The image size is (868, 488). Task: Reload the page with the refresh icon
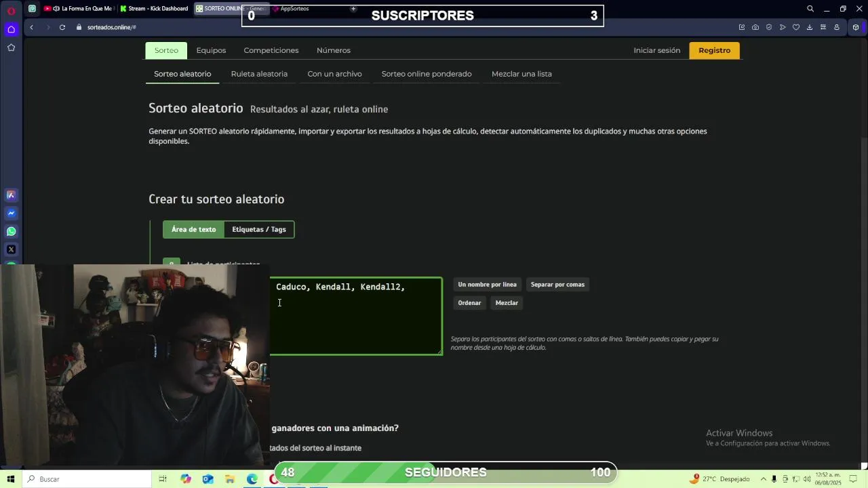point(62,27)
